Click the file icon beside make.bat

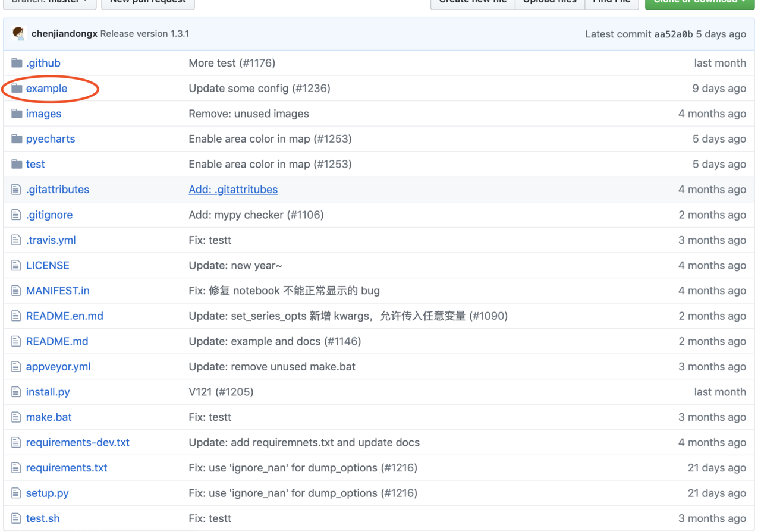click(16, 417)
